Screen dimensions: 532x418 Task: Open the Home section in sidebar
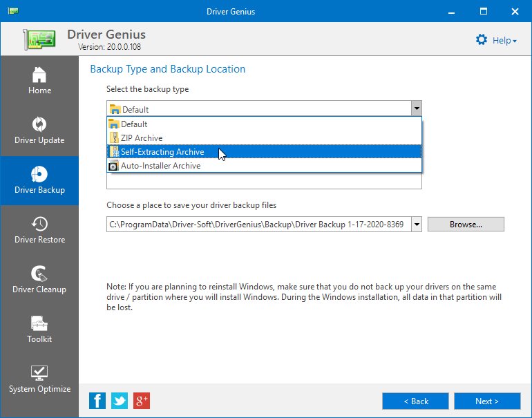[x=39, y=81]
